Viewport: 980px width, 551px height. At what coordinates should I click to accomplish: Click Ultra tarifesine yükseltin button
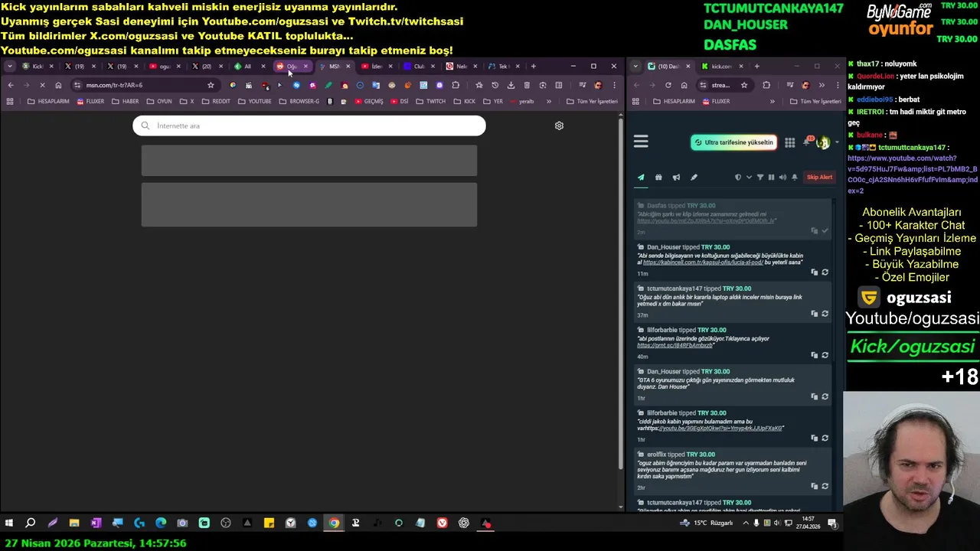click(733, 142)
